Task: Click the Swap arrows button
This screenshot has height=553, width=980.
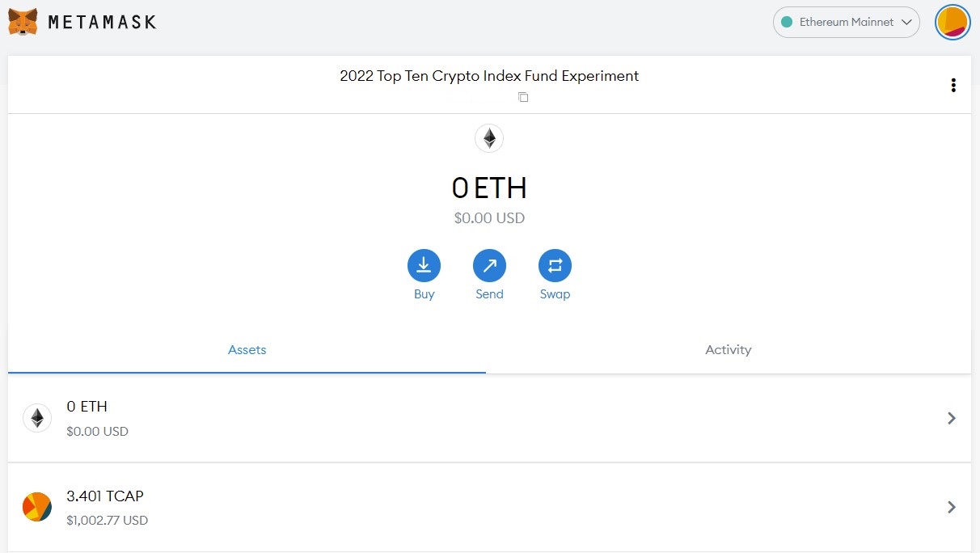Action: point(555,265)
